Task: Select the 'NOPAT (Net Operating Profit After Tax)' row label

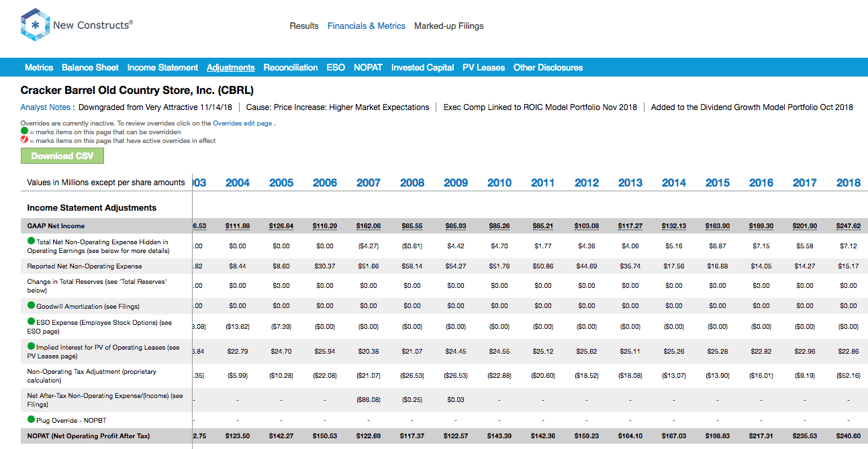Action: [x=89, y=436]
